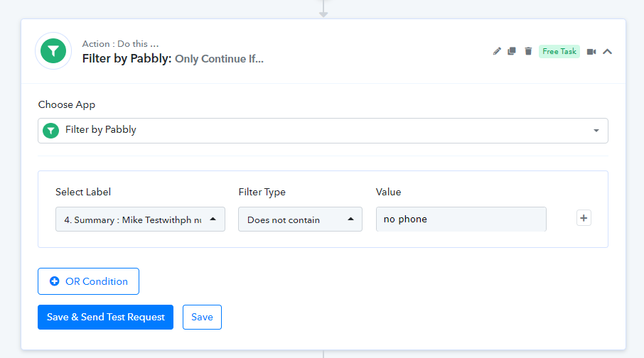Click the 'Filter Type' heading
644x358 pixels.
coord(262,192)
